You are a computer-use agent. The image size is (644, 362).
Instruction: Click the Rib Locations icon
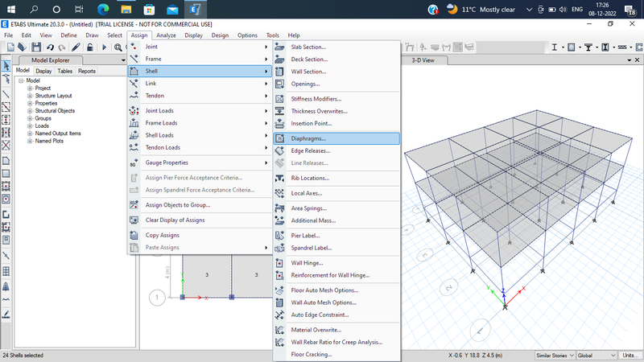tap(279, 178)
